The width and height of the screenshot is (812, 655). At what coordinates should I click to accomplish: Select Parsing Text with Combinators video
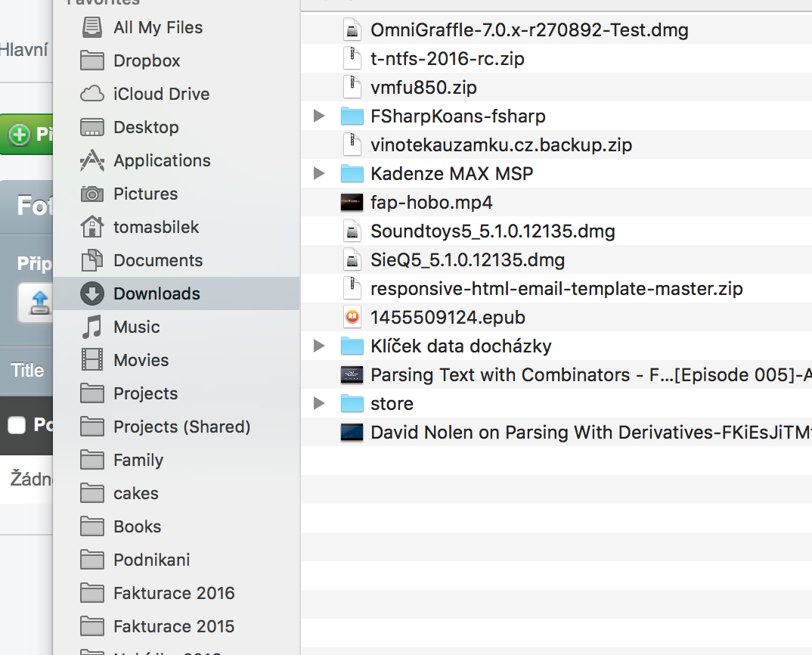[x=591, y=374]
